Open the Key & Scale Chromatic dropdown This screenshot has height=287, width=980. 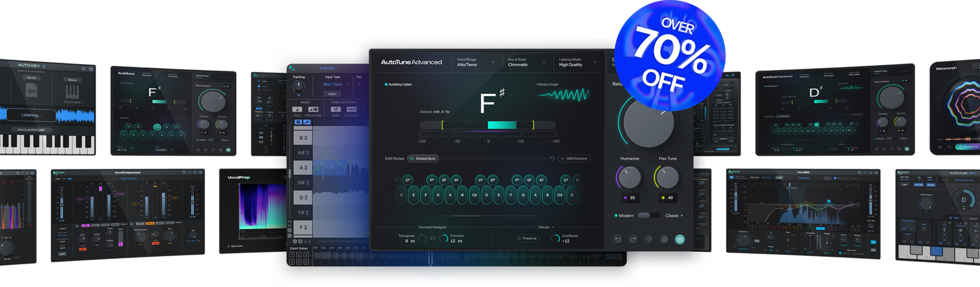click(x=527, y=62)
